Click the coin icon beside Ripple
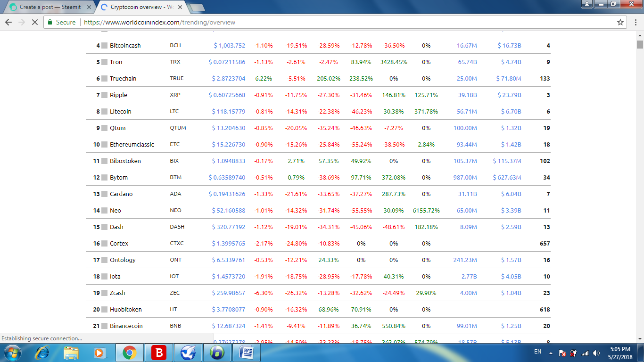Screen dimensions: 644x362 (105, 95)
